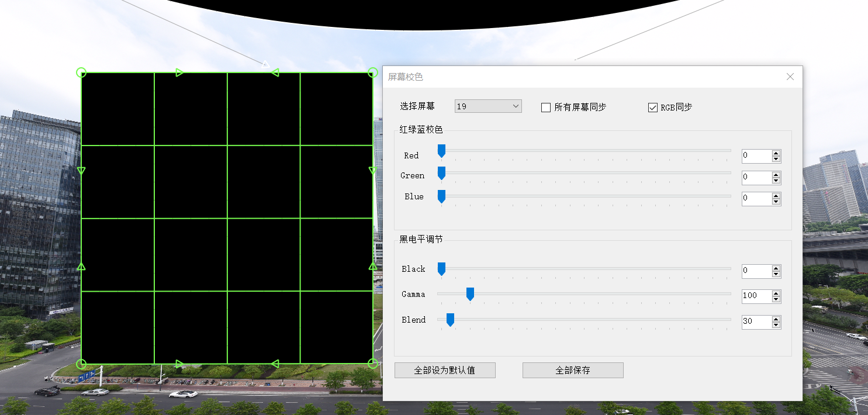The height and width of the screenshot is (415, 868).
Task: Click the triangle handle on the grid's top edge
Action: [x=178, y=72]
